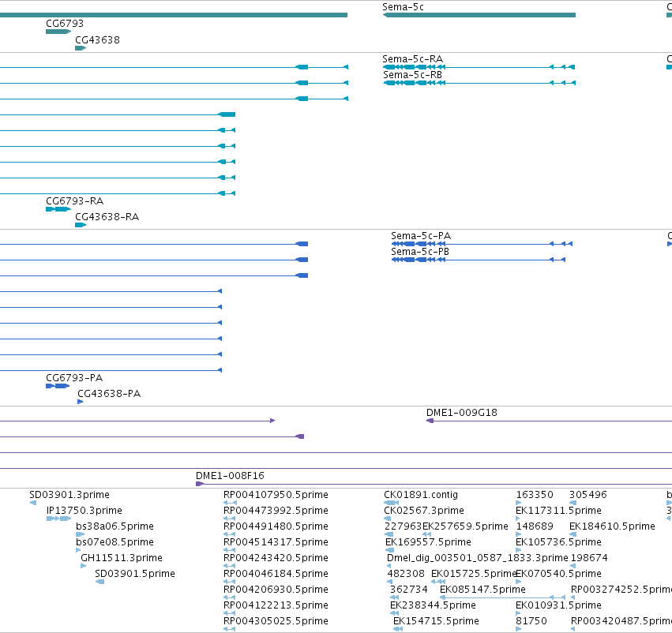The image size is (672, 633).
Task: Click the 148689 feature label
Action: click(534, 526)
